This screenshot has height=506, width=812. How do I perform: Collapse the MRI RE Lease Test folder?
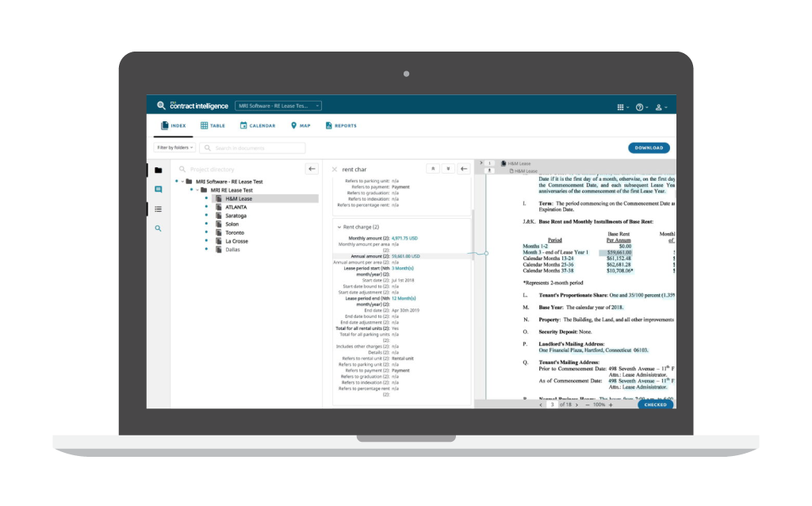coord(196,190)
